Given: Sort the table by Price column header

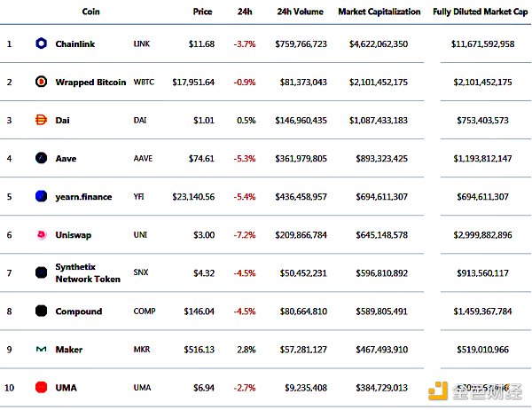Looking at the screenshot, I should [203, 12].
